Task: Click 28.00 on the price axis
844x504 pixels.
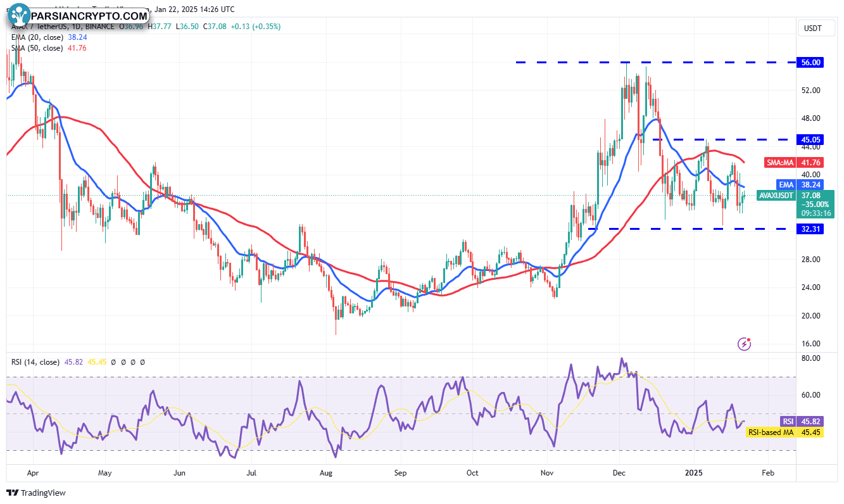Action: click(811, 259)
